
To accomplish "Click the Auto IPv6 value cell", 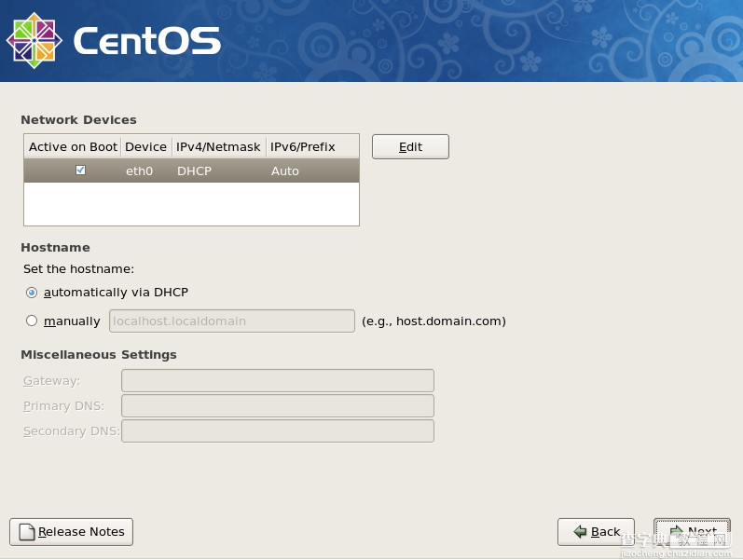I will (284, 171).
